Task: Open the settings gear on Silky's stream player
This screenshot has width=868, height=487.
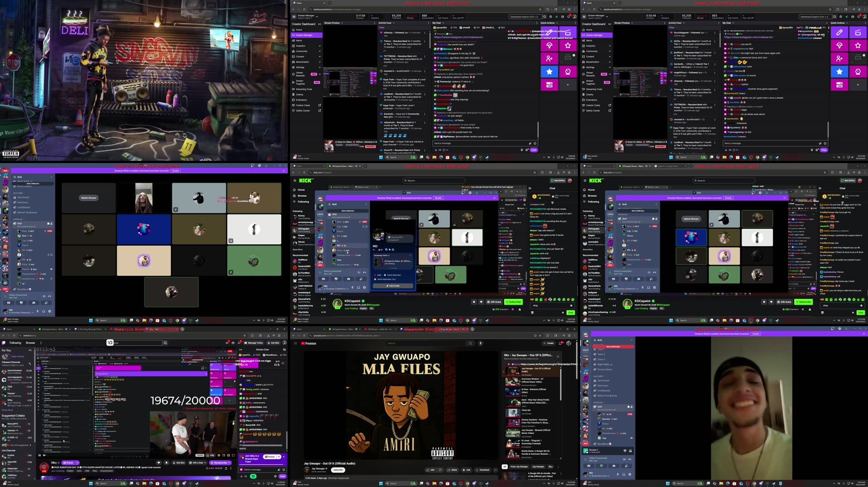Action: [x=219, y=455]
